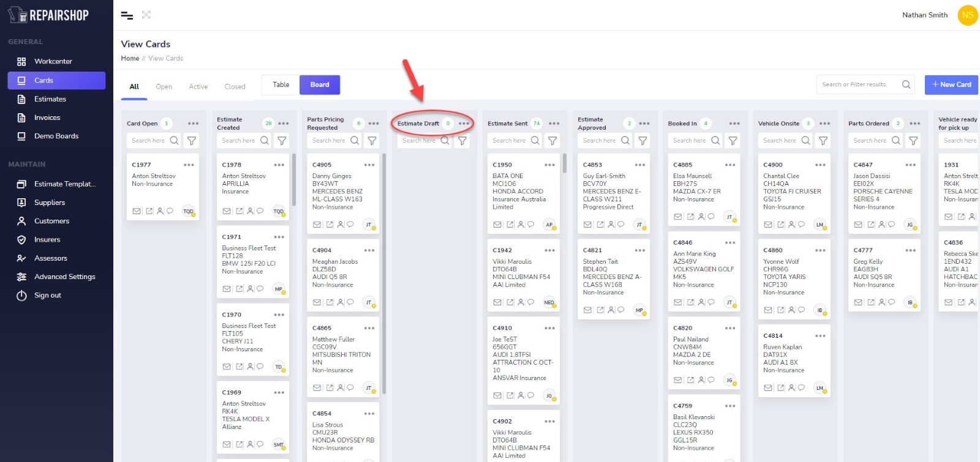Click filter icon in Vehicle Onsite column

(x=823, y=141)
